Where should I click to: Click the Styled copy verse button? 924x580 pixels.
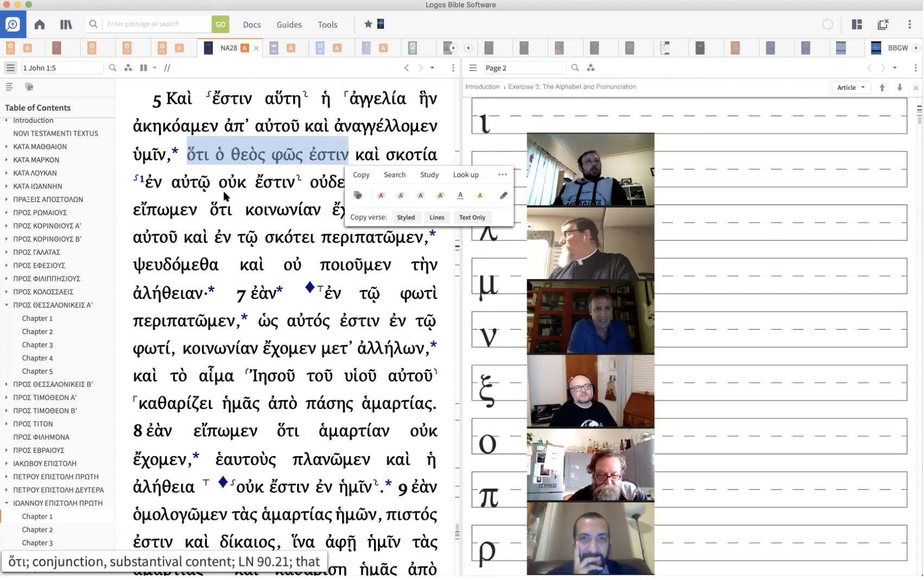pos(406,218)
